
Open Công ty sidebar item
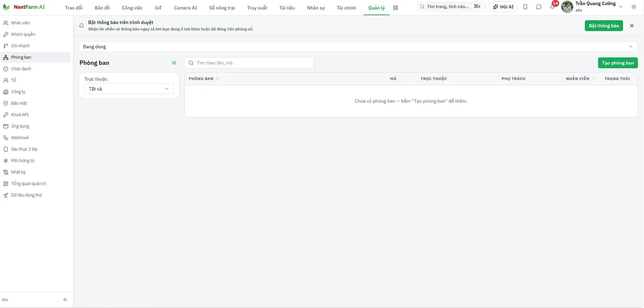point(35,92)
